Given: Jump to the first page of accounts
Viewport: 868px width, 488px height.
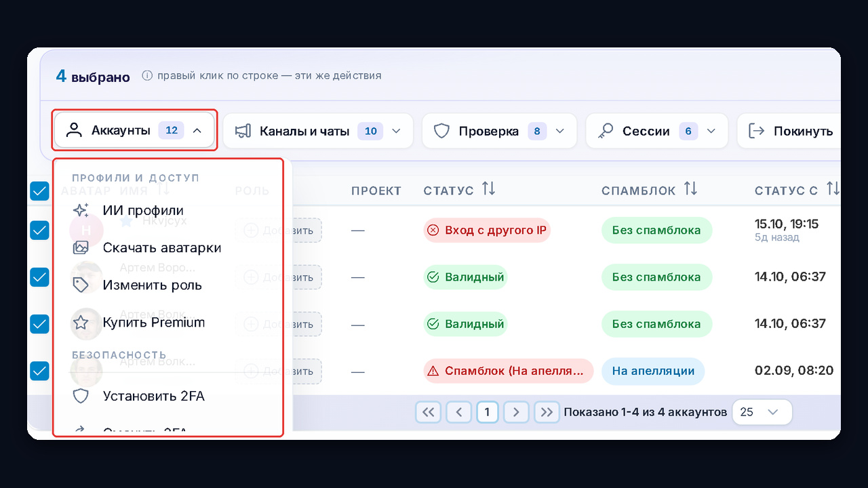Looking at the screenshot, I should pos(428,412).
